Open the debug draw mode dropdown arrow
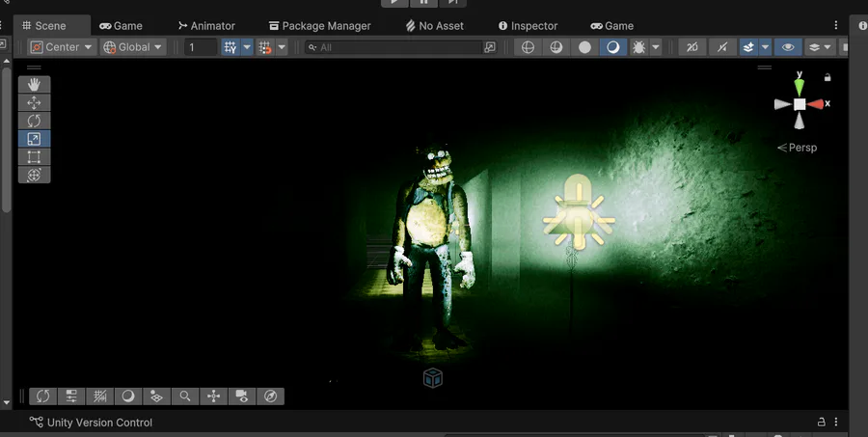Image resolution: width=868 pixels, height=437 pixels. [656, 47]
